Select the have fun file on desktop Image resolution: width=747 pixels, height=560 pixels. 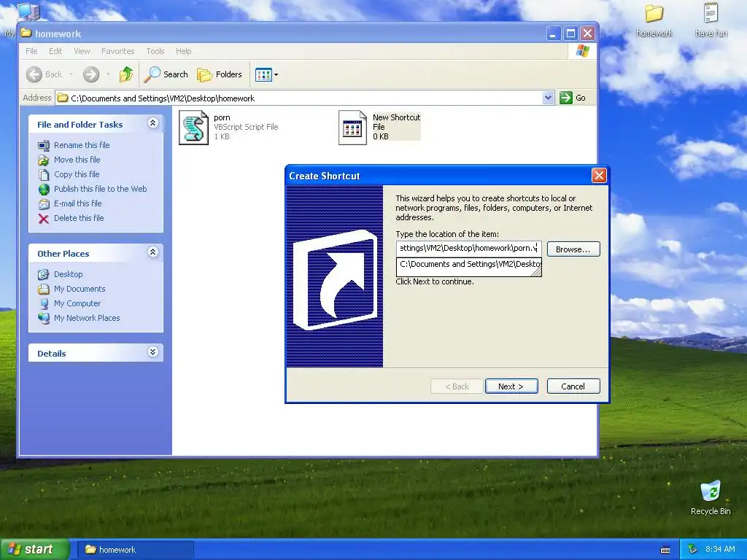pyautogui.click(x=711, y=20)
